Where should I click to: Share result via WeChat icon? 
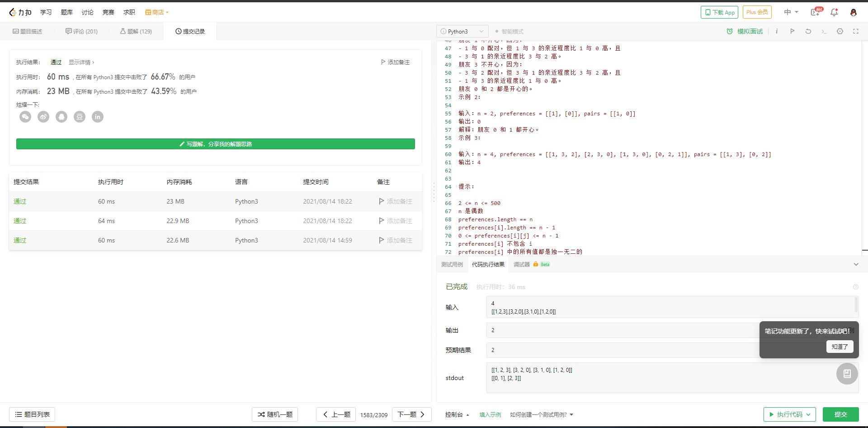(25, 117)
